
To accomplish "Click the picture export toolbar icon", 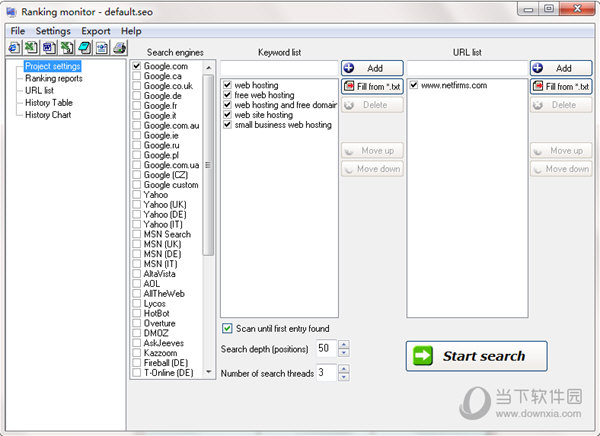I will (102, 48).
